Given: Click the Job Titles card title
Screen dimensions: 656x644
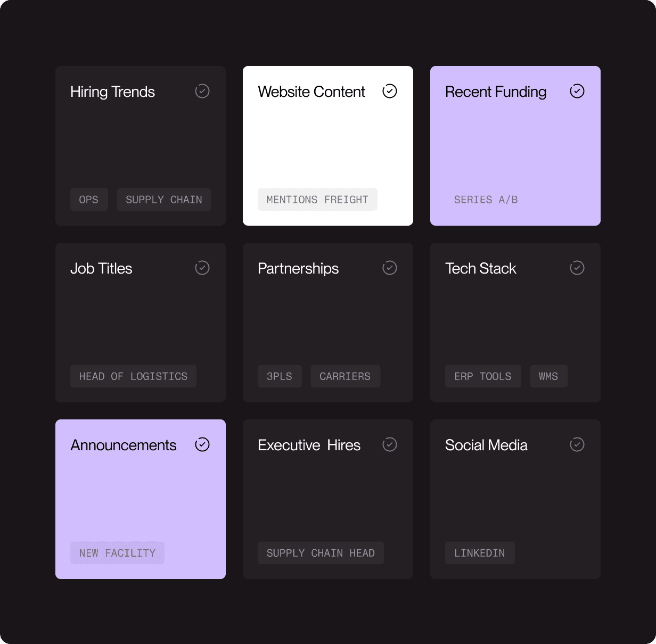Looking at the screenshot, I should (101, 268).
